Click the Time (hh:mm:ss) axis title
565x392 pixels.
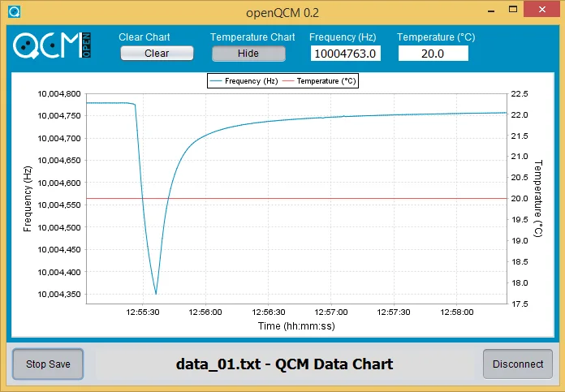click(296, 326)
